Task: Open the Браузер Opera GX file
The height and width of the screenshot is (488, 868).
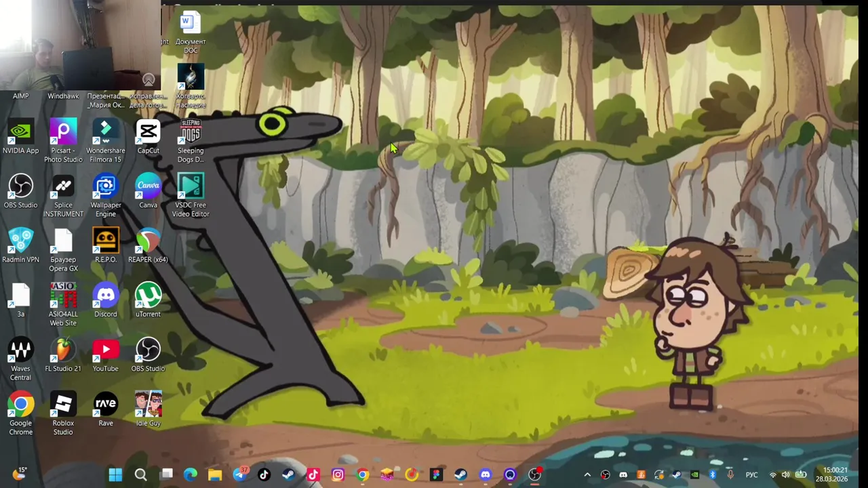Action: pyautogui.click(x=63, y=251)
